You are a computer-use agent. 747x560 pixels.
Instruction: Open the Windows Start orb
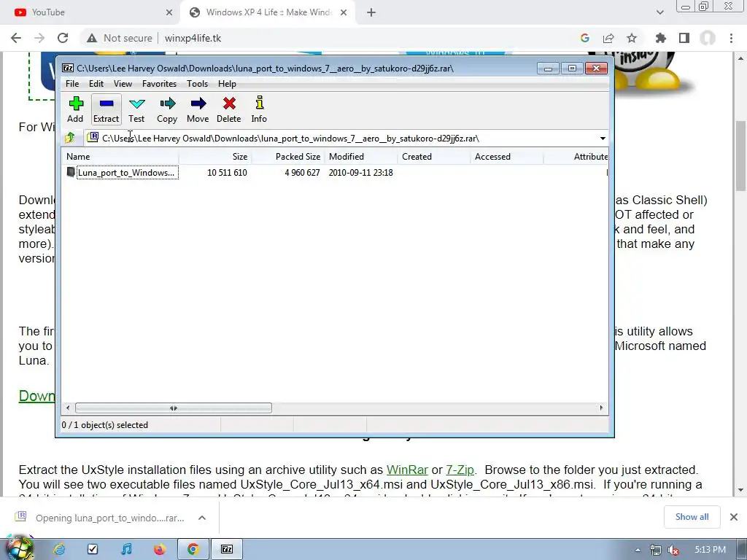[x=18, y=548]
